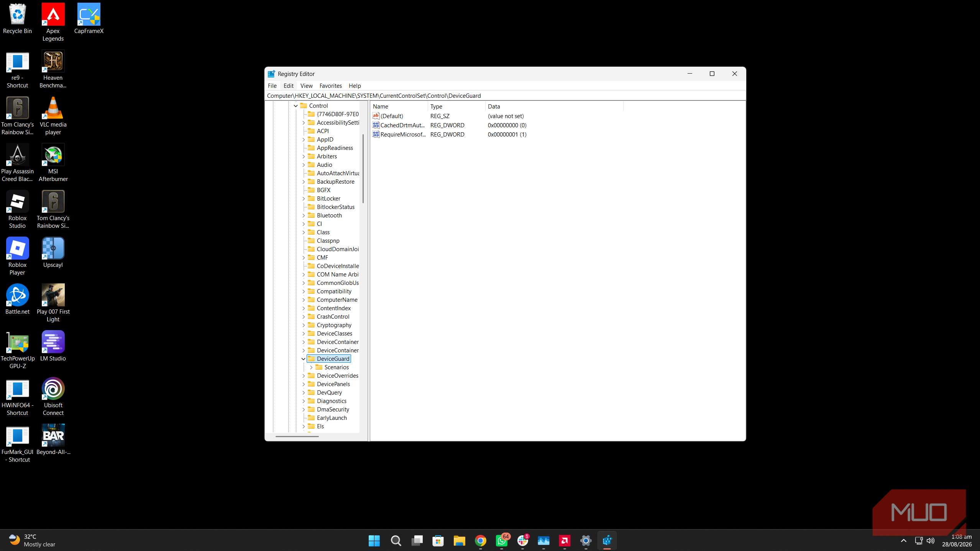The image size is (980, 551).
Task: Click the tree pane vertical scrollbar
Action: pos(363,169)
